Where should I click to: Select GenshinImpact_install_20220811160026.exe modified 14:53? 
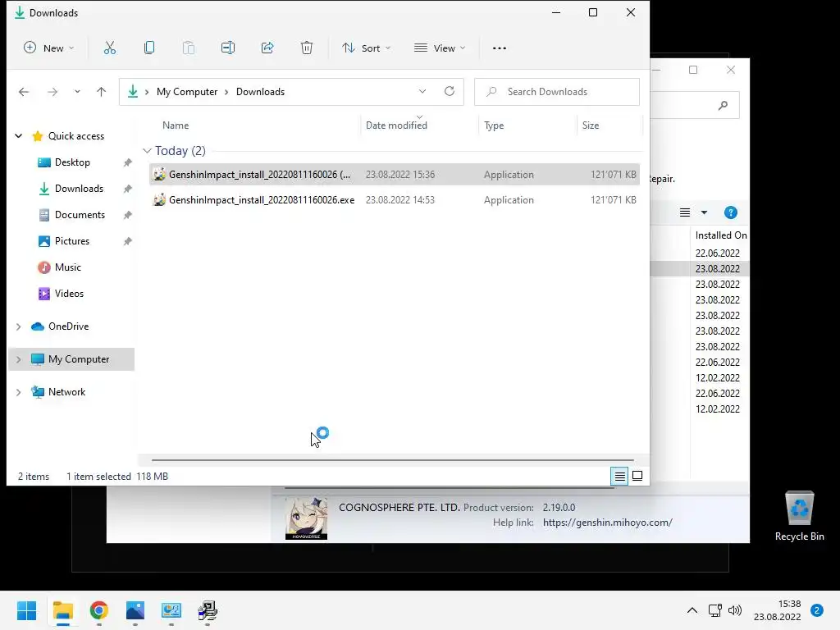[x=395, y=200]
